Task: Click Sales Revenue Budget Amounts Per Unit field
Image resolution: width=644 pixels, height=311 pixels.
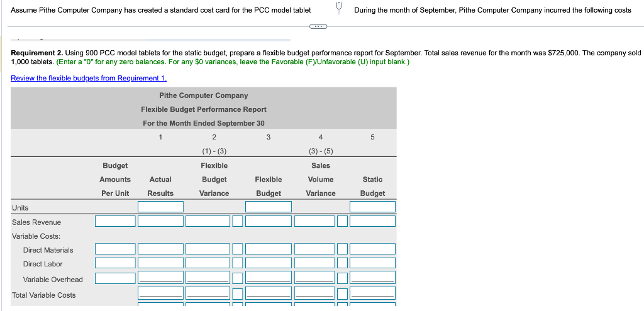Action: click(x=116, y=221)
